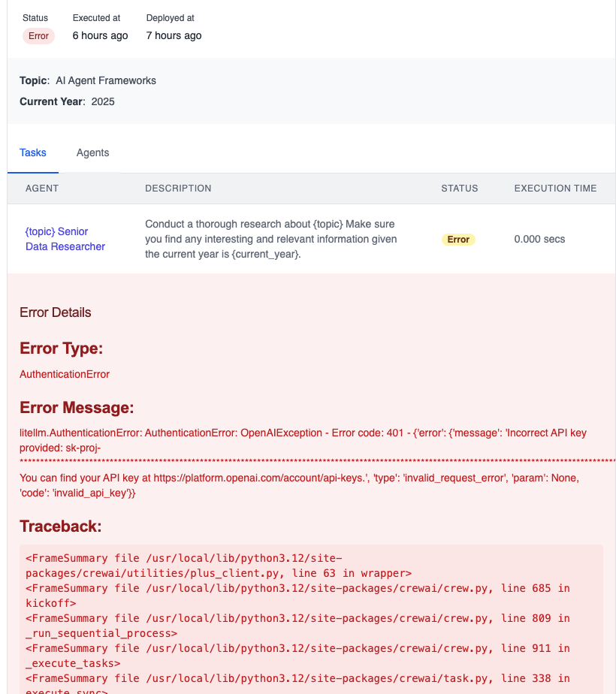Open the {topic} Senior Data Researcher link
This screenshot has width=616, height=694.
click(65, 239)
